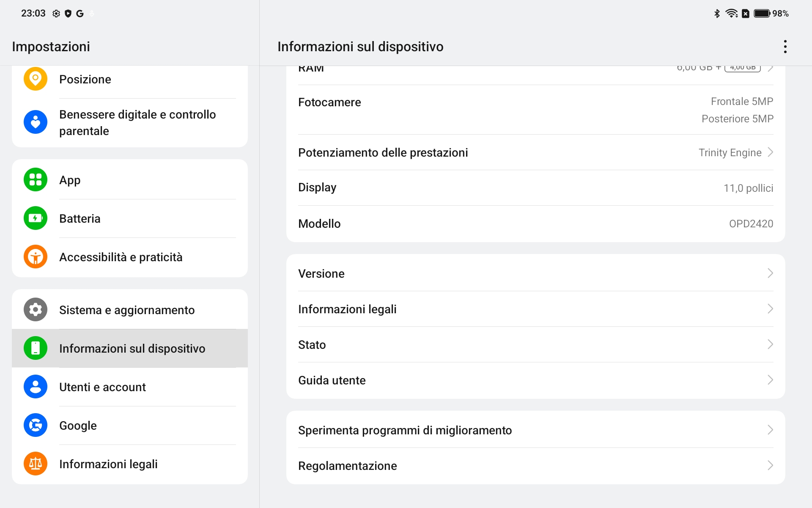Expand the Regolamentazione chevron
Image resolution: width=812 pixels, height=508 pixels.
[770, 465]
